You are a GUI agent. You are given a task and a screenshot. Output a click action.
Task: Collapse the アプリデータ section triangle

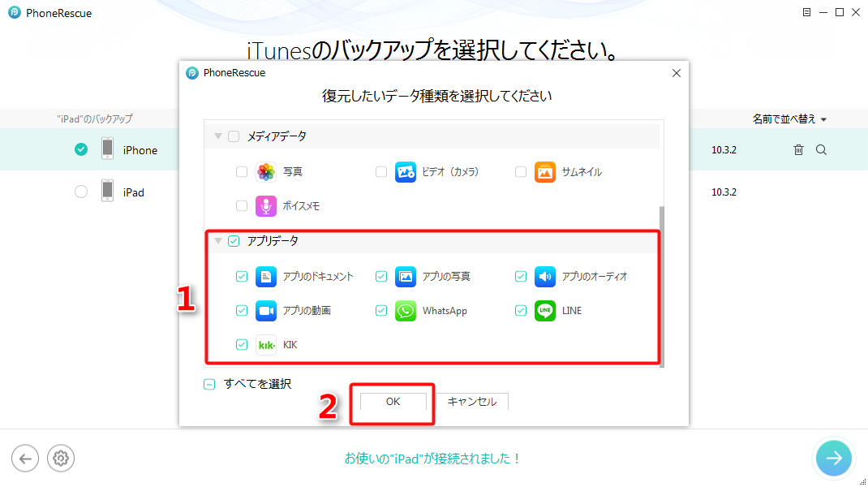218,241
